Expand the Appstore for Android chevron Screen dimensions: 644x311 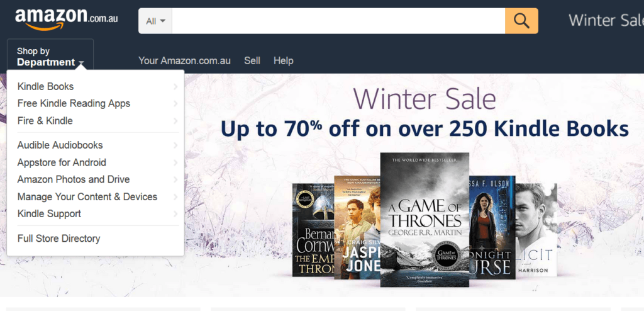click(x=175, y=162)
